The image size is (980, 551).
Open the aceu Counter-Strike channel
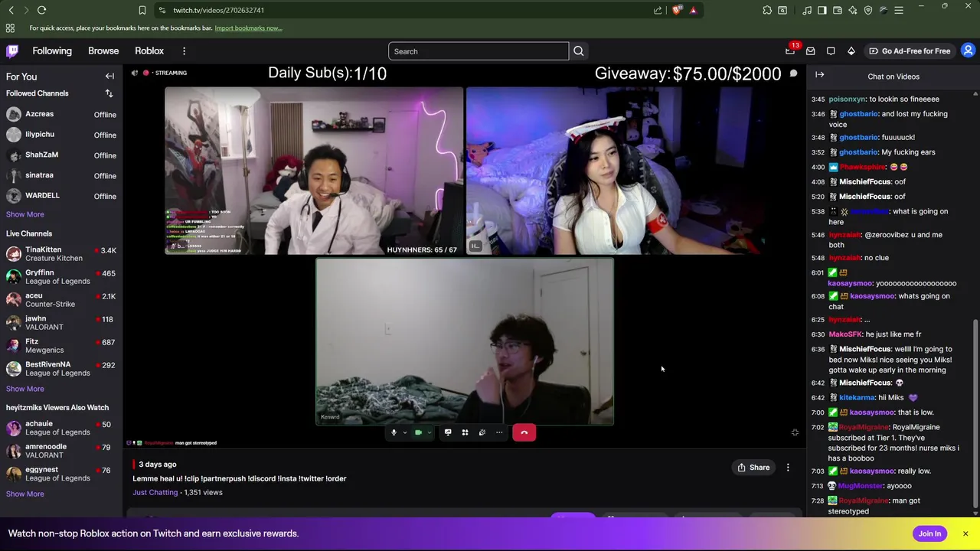click(x=61, y=299)
